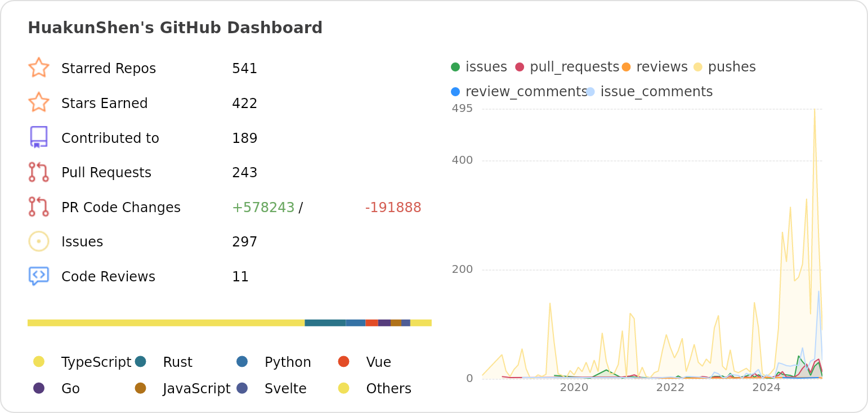Toggle the pull_requests legend series
Image resolution: width=868 pixels, height=413 pixels.
[x=567, y=67]
